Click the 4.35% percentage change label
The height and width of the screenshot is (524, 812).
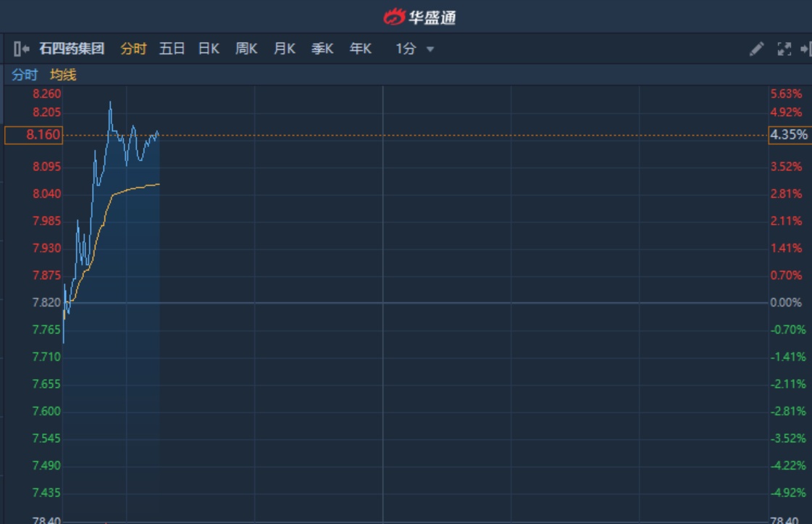[789, 135]
